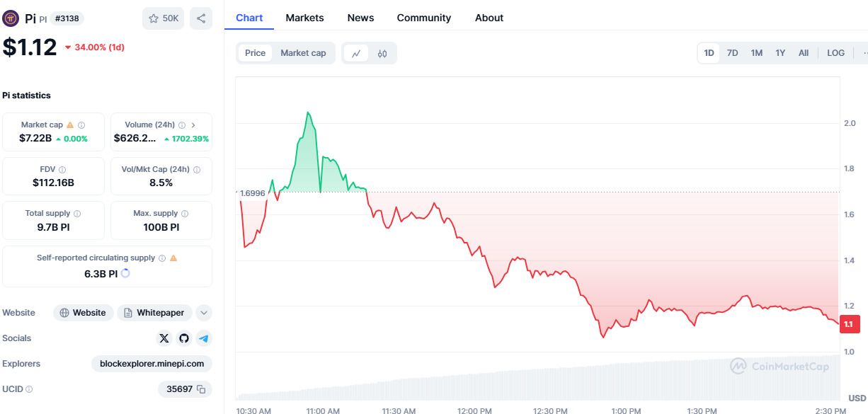Click the 9.7B PI total supply
This screenshot has width=868, height=414.
(x=53, y=227)
